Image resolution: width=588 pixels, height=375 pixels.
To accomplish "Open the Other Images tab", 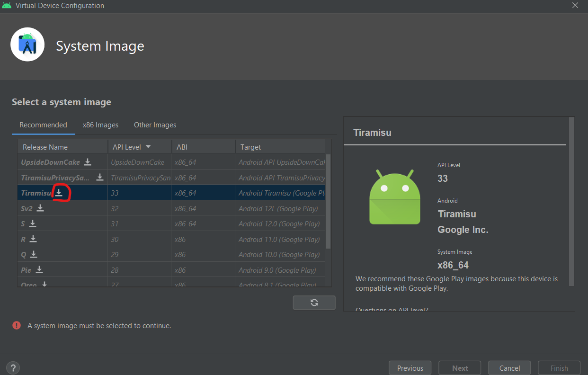I will [x=155, y=125].
